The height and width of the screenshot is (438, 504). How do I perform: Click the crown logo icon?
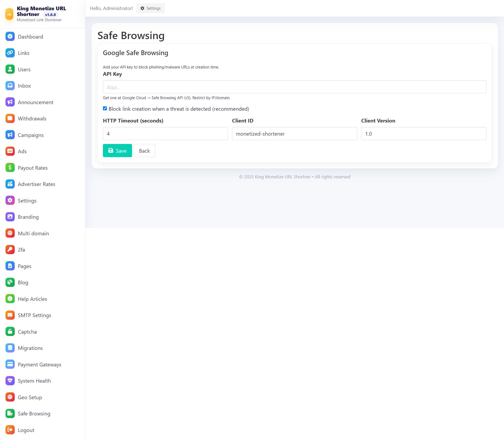click(x=9, y=14)
